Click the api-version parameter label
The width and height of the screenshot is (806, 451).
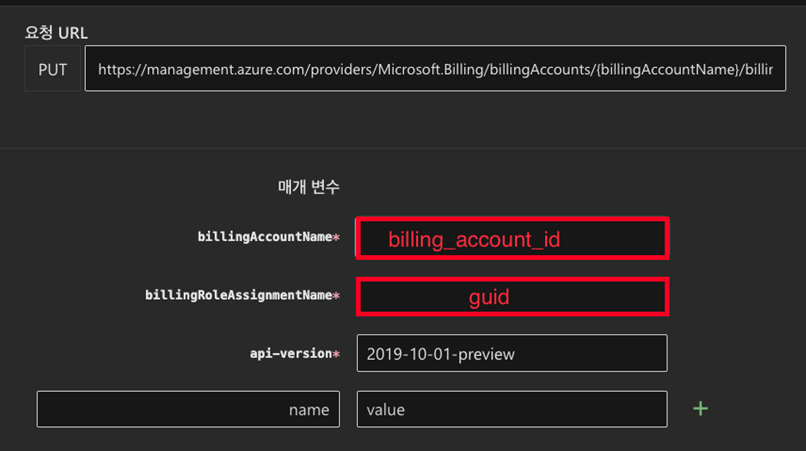(291, 353)
